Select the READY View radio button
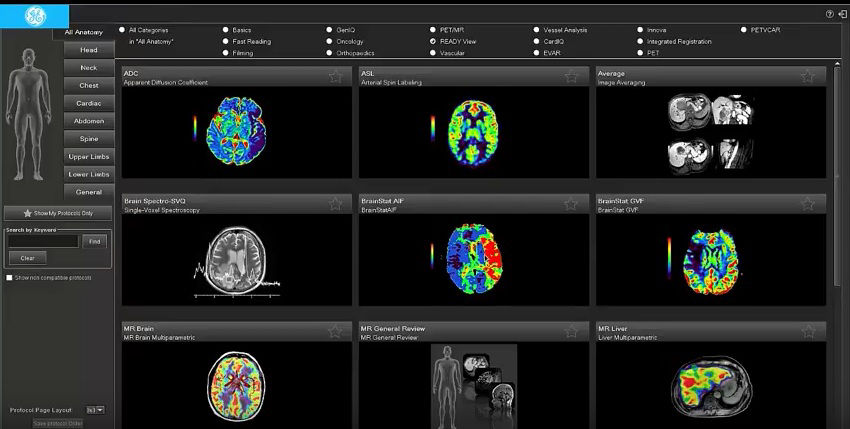 pyautogui.click(x=433, y=41)
